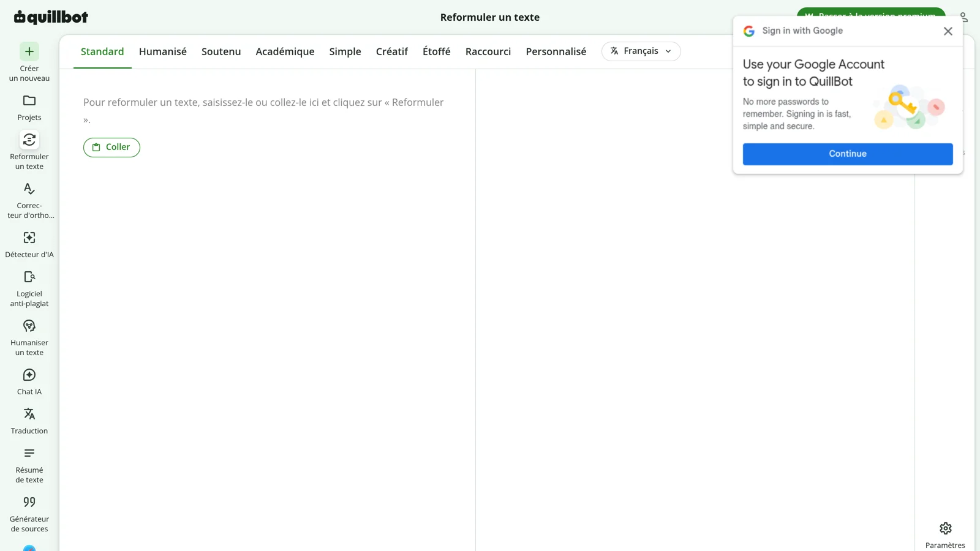
Task: Switch to the Académique mode tab
Action: point(285,51)
